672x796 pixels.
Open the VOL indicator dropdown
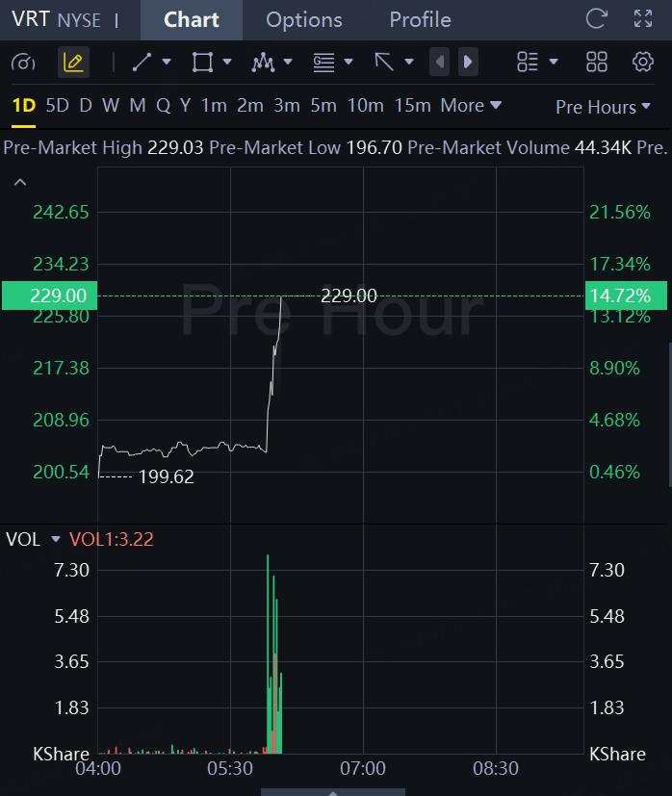tap(56, 539)
